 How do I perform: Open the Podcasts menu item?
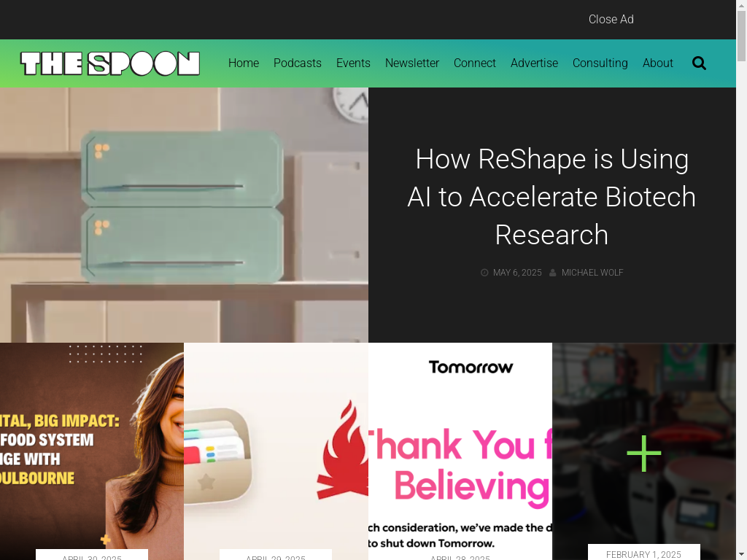click(x=298, y=63)
